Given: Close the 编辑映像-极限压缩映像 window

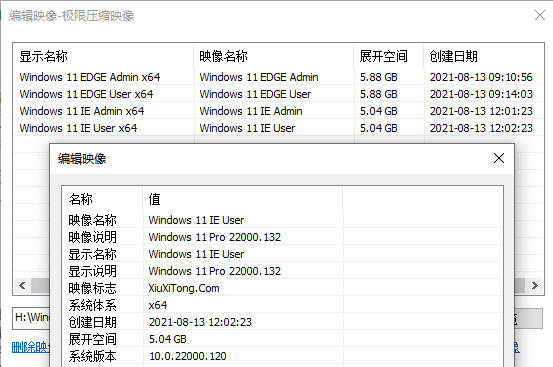Looking at the screenshot, I should point(540,15).
